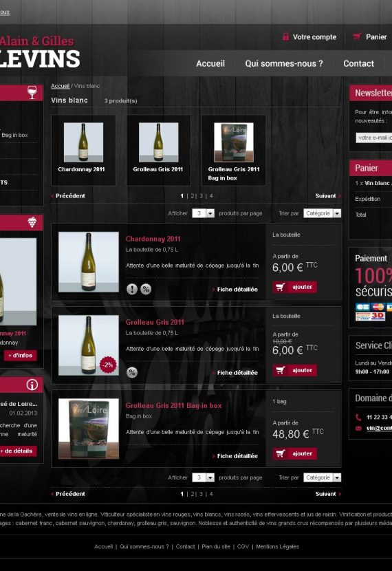
Task: Go to page 2 in the bottom pagination
Action: [193, 494]
